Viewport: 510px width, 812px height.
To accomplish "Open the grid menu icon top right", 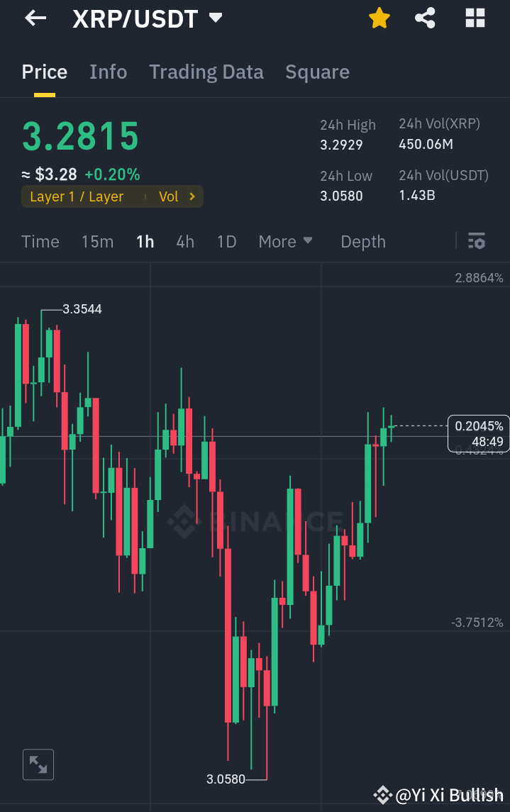I will [x=474, y=18].
